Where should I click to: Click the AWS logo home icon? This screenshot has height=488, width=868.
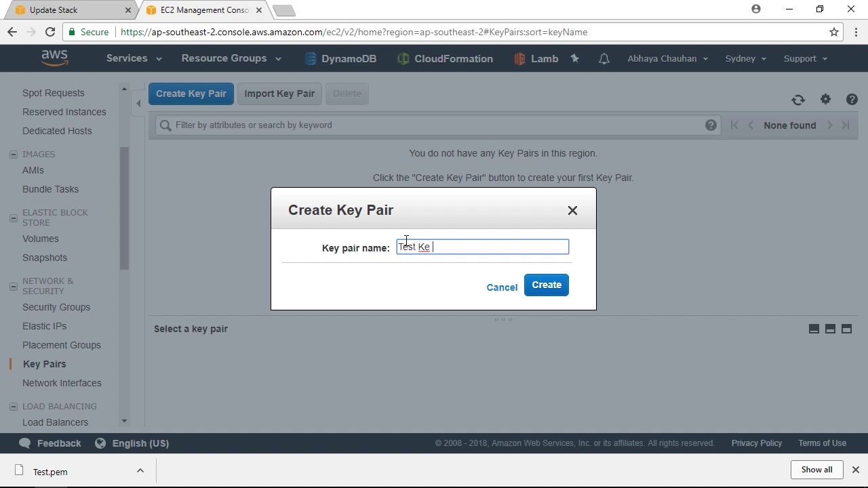pos(54,58)
